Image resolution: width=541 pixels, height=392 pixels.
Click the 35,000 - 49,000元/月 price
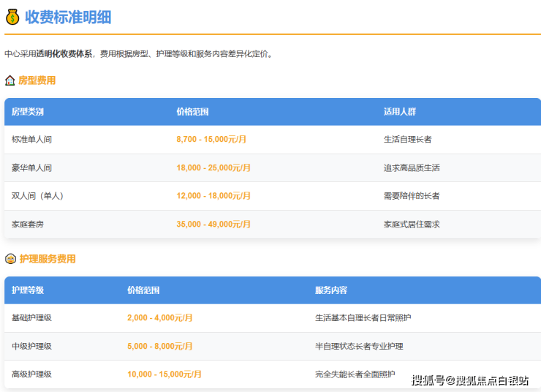pyautogui.click(x=213, y=225)
